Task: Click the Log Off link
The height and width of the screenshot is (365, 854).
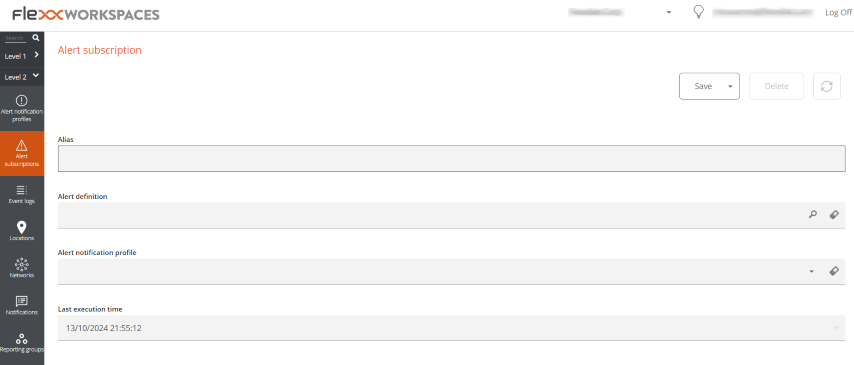Action: point(838,13)
